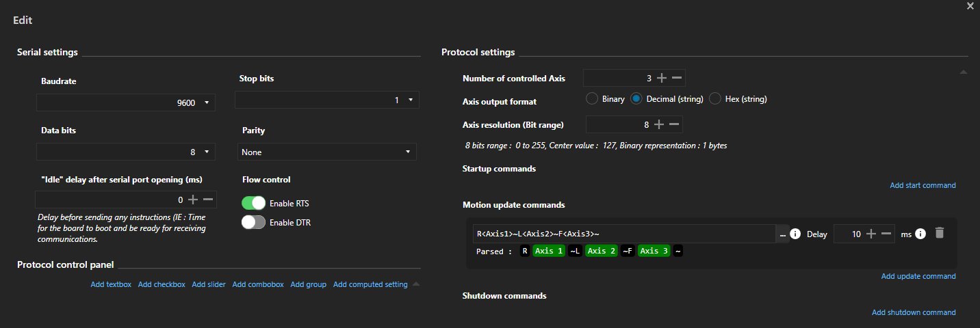Click the delay value field showing 10
Viewport: 980px width, 328px height.
click(x=849, y=234)
